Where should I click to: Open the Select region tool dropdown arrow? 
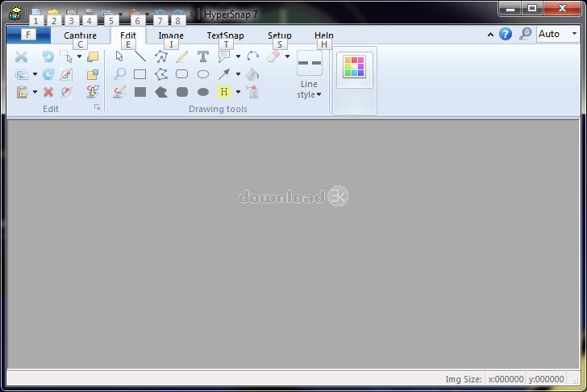(x=79, y=56)
